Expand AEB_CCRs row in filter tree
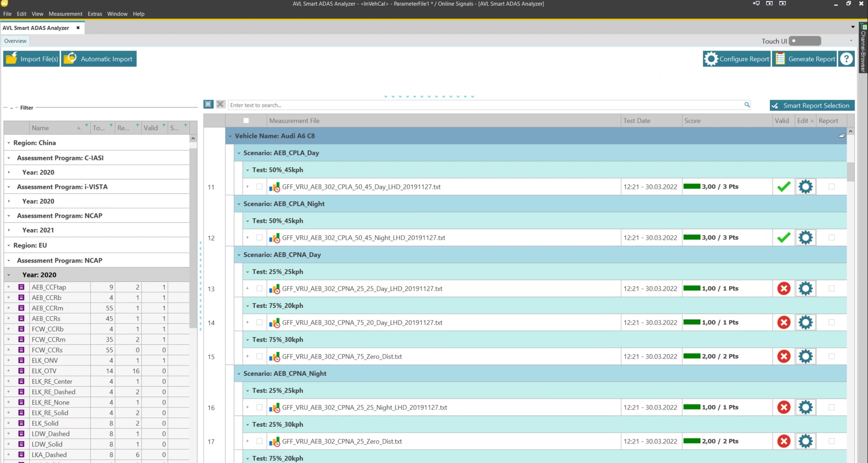The width and height of the screenshot is (868, 463). 8,318
